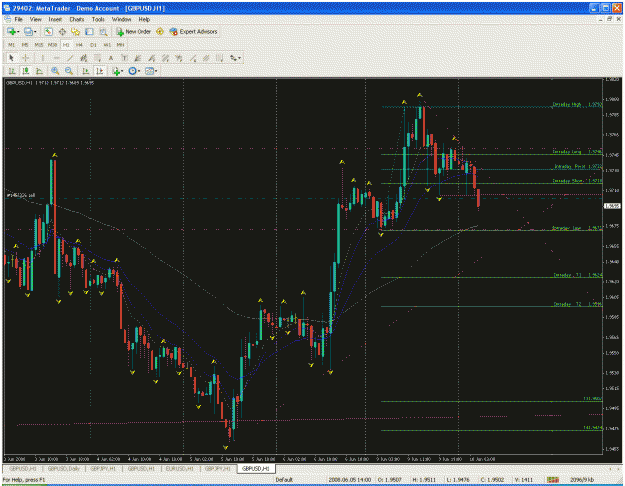Set timeframe to M5
625x486 pixels.
click(25, 45)
